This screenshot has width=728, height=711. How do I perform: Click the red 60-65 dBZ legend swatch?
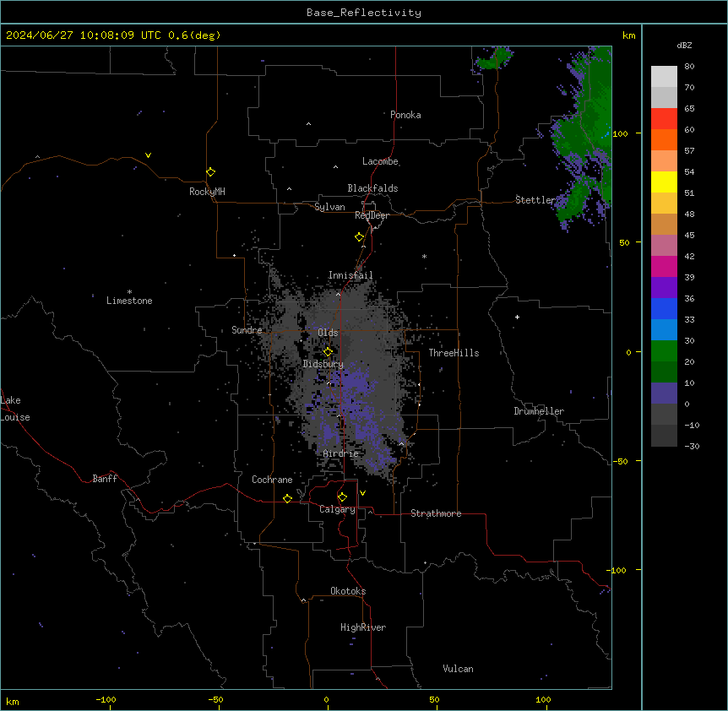pyautogui.click(x=664, y=119)
